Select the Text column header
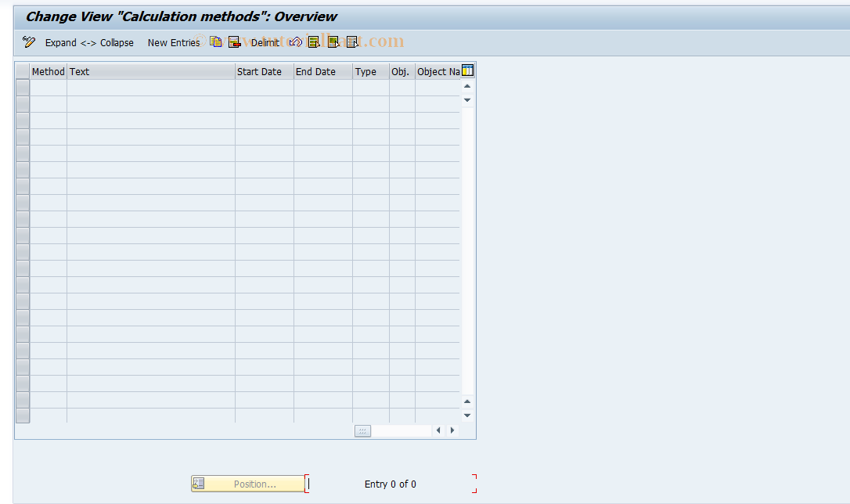 click(x=151, y=71)
